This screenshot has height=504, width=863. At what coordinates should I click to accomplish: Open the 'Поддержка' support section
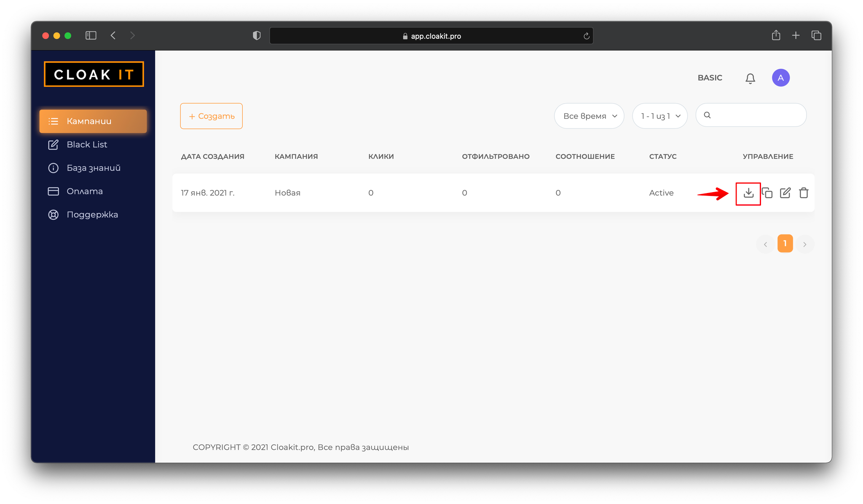coord(92,214)
